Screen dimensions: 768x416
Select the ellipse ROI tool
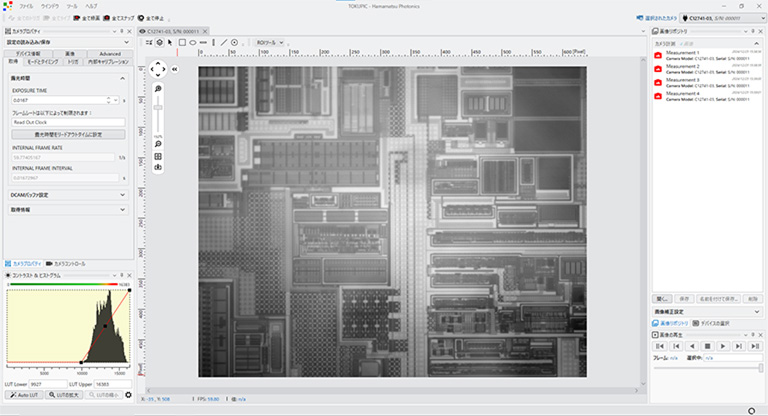click(x=192, y=42)
